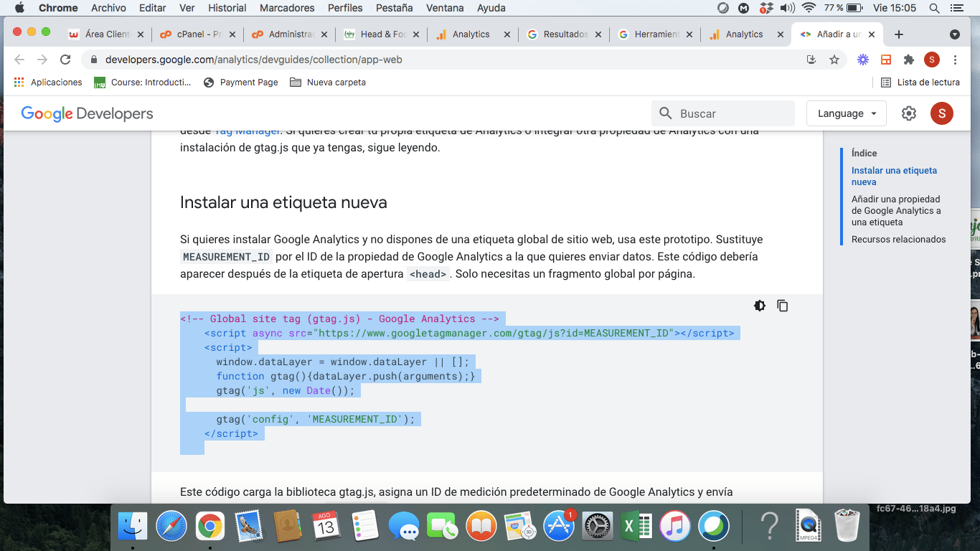Viewport: 980px width, 551px height.
Task: Open the Ventana menu
Action: tap(445, 8)
